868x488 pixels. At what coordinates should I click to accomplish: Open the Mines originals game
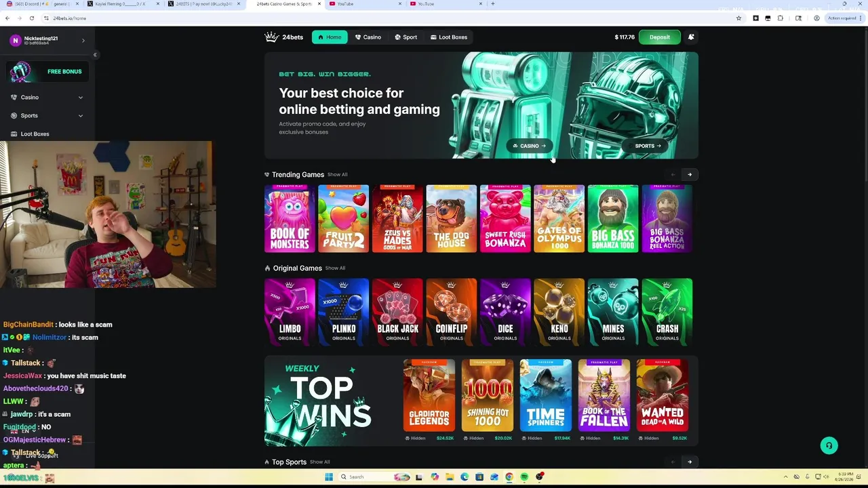[613, 312]
